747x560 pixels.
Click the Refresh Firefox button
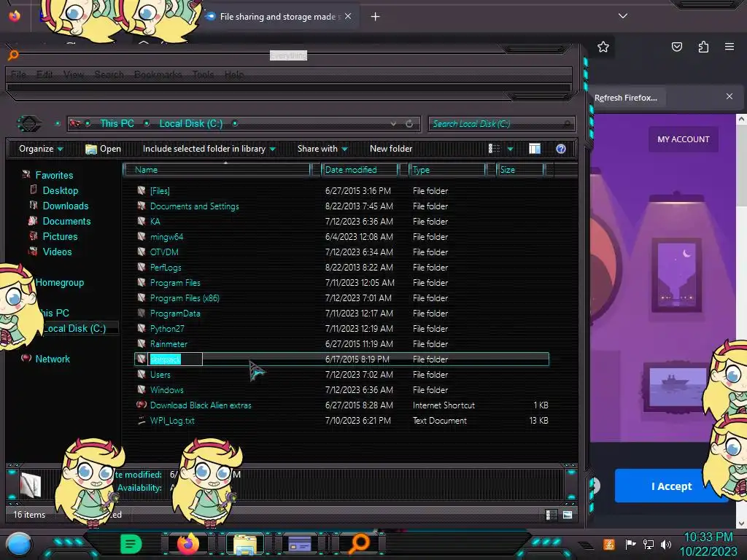(625, 98)
